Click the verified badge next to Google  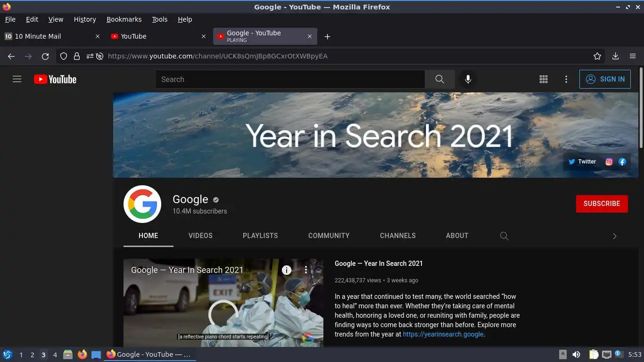click(x=216, y=200)
